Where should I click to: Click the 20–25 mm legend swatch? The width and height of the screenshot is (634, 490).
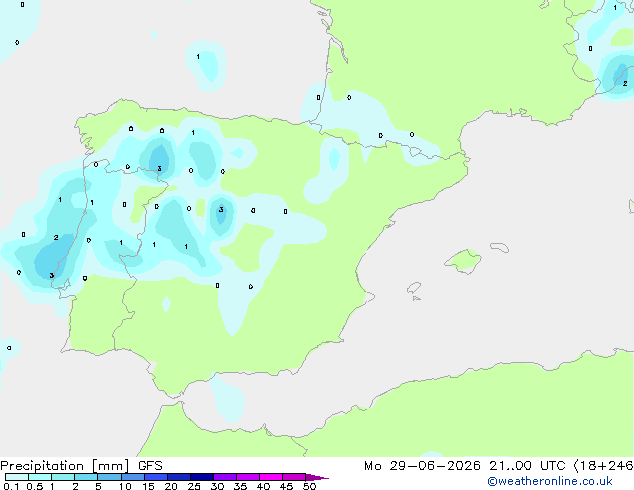click(x=178, y=477)
